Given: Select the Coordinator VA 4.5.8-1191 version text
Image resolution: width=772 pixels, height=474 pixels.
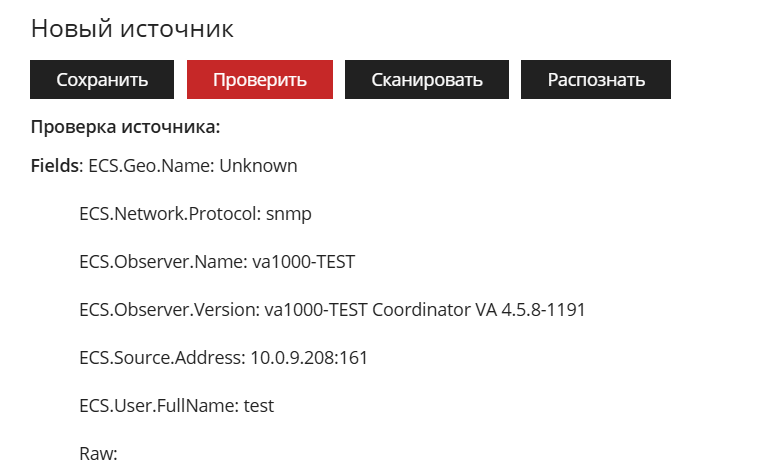Looking at the screenshot, I should point(479,310).
